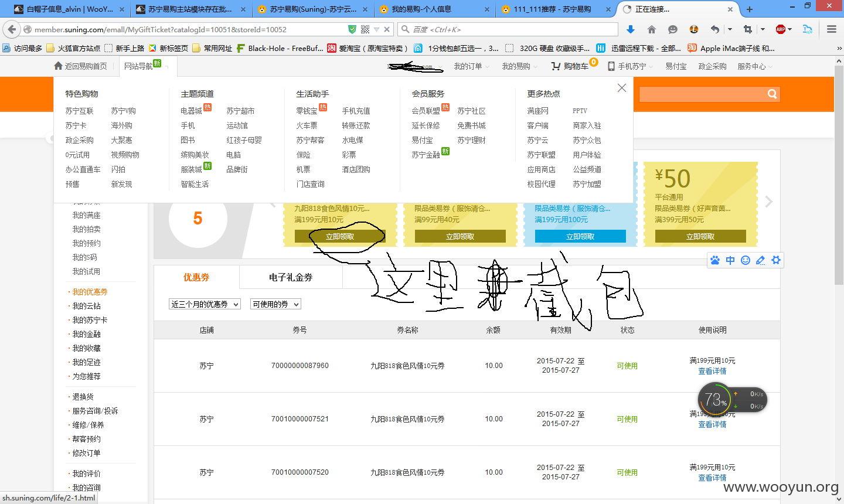Image resolution: width=844 pixels, height=504 pixels.
Task: Click the Firefox downloads arrow icon
Action: [x=631, y=29]
